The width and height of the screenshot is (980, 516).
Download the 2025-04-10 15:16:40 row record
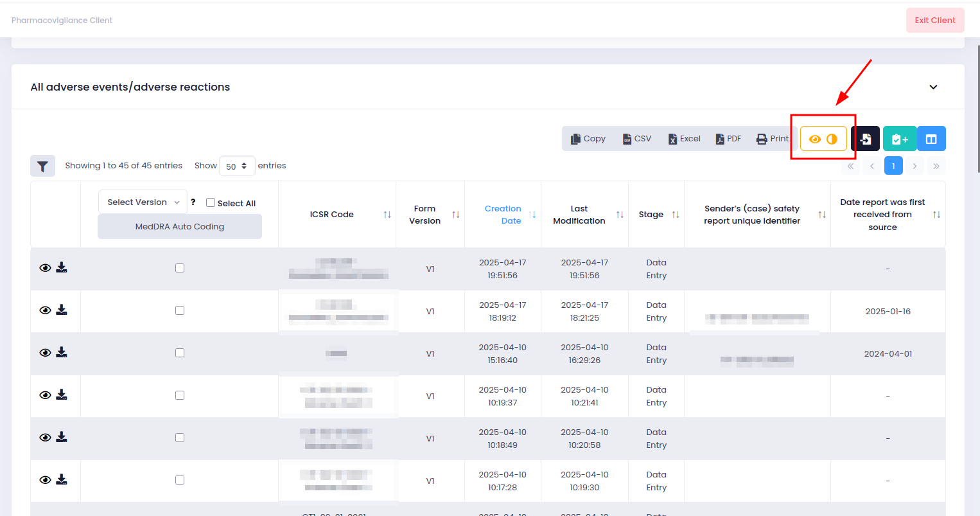(x=62, y=353)
